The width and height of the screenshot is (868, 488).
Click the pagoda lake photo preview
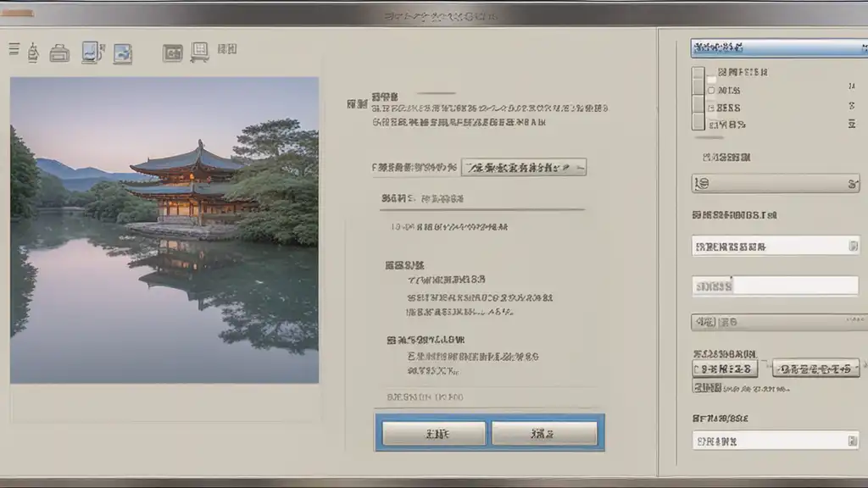point(164,230)
